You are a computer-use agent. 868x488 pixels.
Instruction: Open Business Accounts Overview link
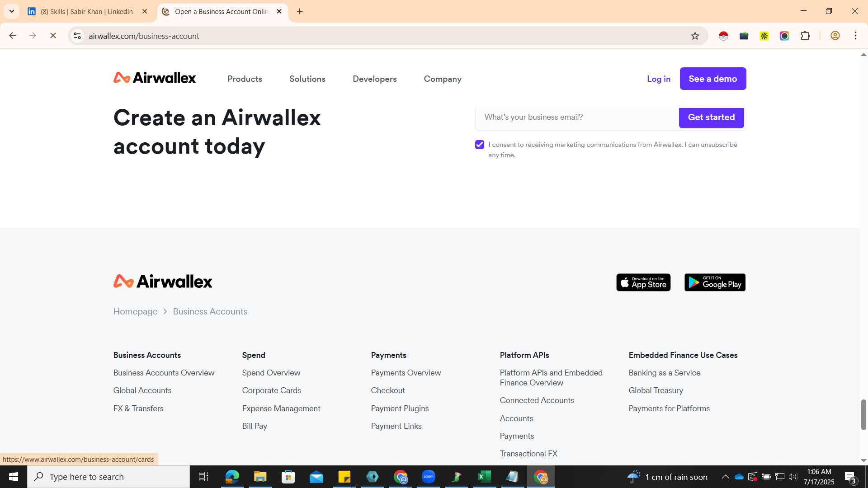click(x=164, y=373)
